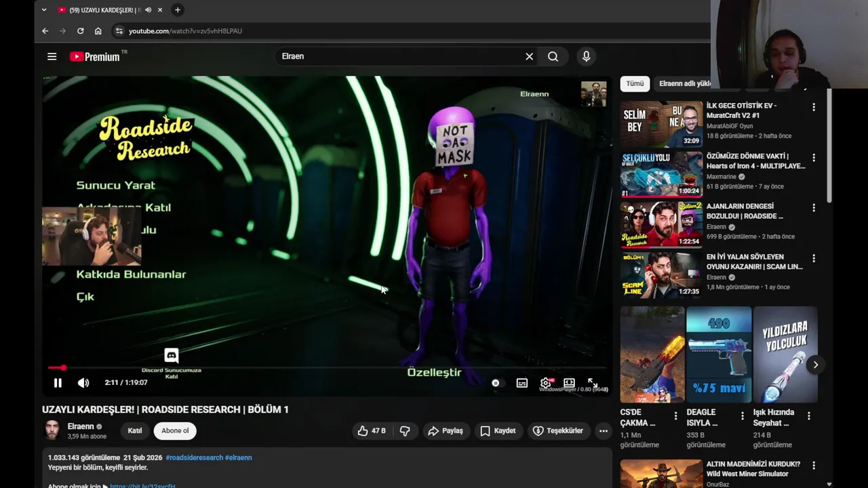
Task: Open AJANLARIN DENGESİ BOZULDU video thumbnail
Action: [x=661, y=224]
